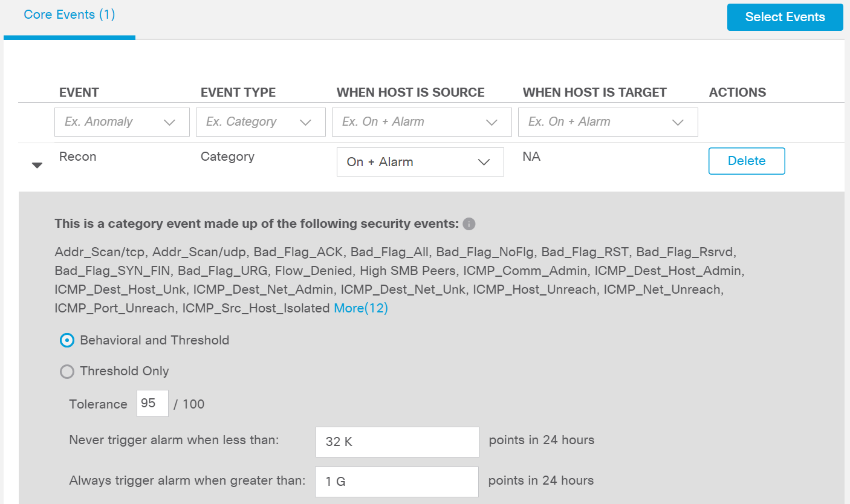Change Recon source setting 'On + Alarm' dropdown

coord(420,162)
